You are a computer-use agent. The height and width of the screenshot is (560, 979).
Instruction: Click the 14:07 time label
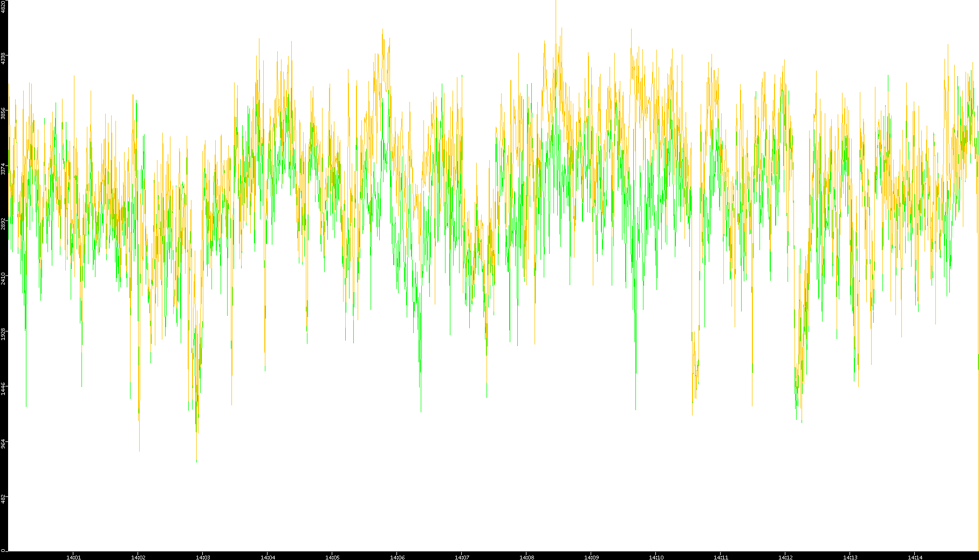pos(462,557)
